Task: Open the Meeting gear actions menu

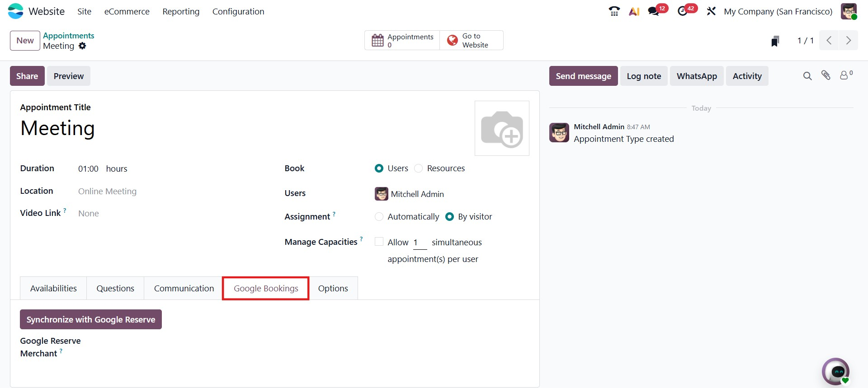Action: click(x=82, y=46)
